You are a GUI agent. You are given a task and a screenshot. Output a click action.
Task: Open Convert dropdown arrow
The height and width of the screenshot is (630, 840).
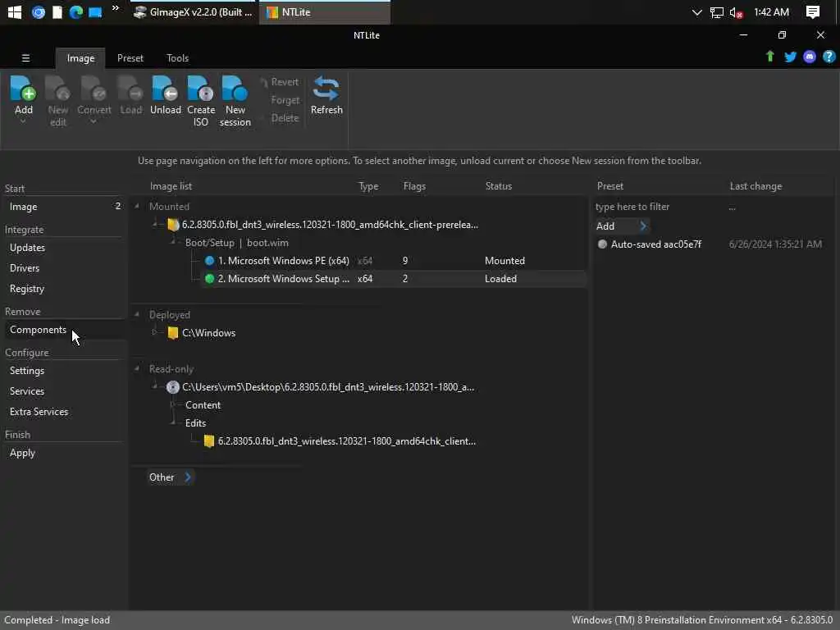point(94,121)
